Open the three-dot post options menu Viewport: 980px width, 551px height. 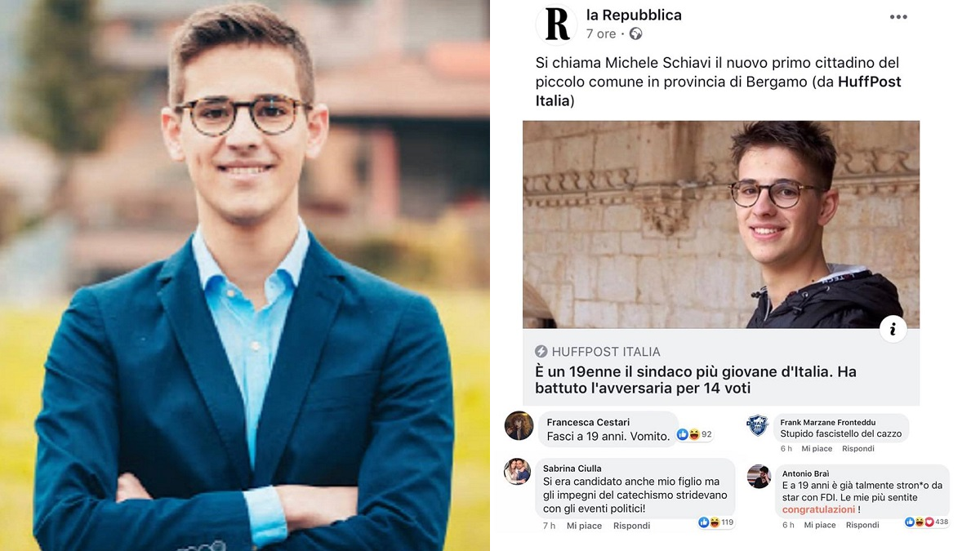coord(898,17)
